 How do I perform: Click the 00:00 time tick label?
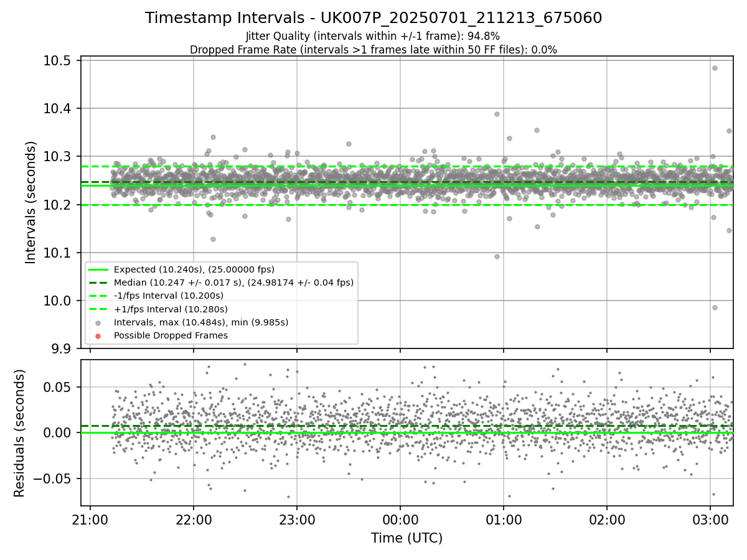pos(400,519)
